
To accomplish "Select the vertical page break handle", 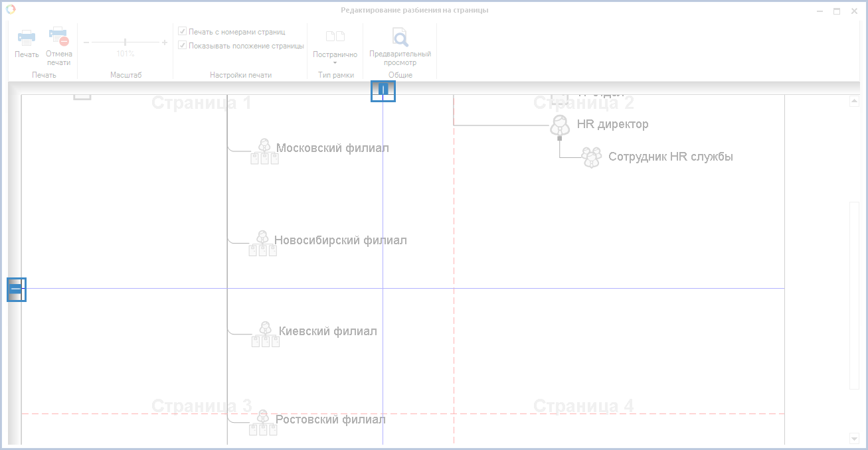I will click(x=383, y=90).
